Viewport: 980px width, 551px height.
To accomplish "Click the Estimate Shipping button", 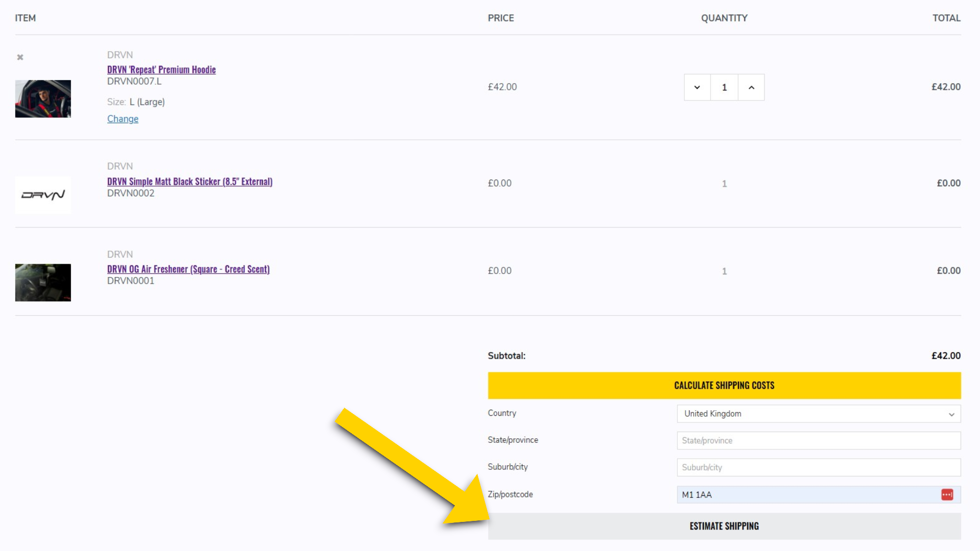I will point(724,526).
